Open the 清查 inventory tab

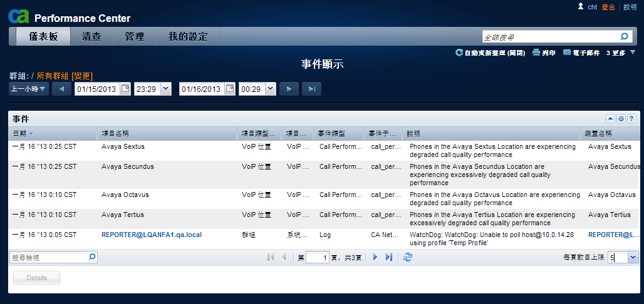(91, 36)
